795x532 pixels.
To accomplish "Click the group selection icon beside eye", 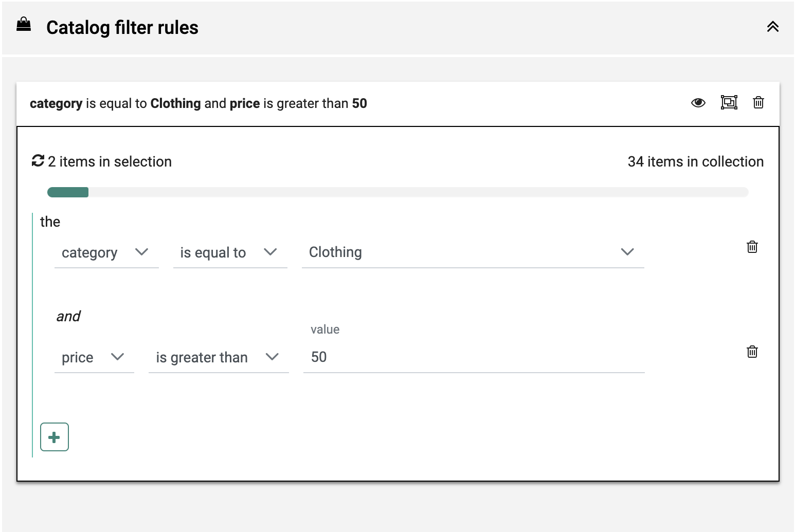I will 729,103.
